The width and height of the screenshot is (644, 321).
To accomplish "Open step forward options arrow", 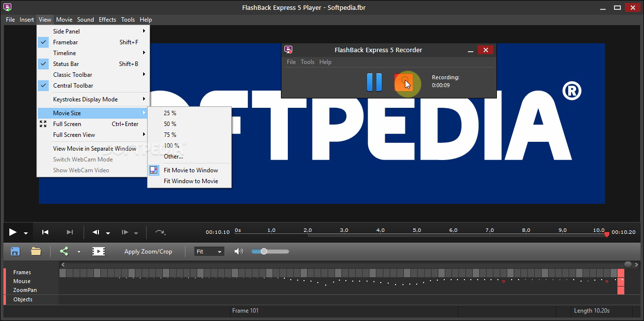I will (136, 233).
